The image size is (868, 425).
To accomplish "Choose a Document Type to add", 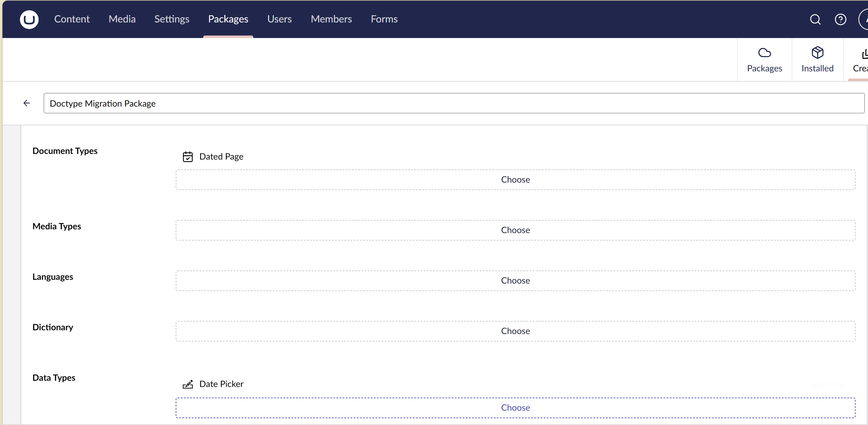I will pos(515,180).
